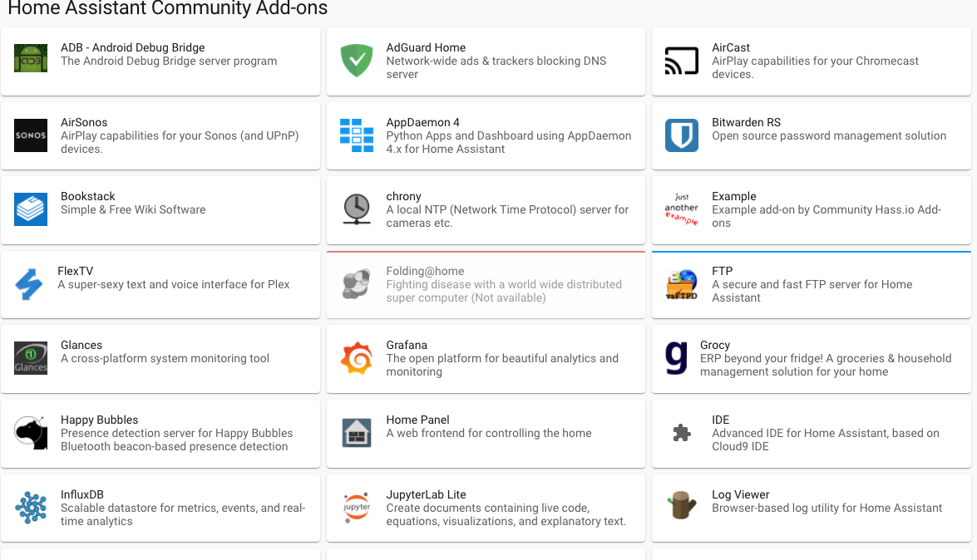Click the FlexTV blue lightning icon
The height and width of the screenshot is (560, 977).
coord(28,284)
